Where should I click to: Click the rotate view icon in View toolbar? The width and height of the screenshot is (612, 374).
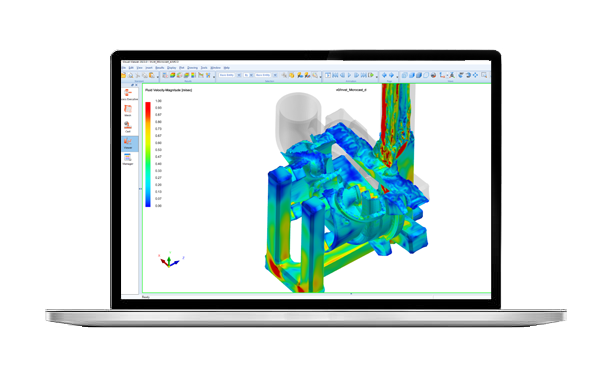point(469,75)
